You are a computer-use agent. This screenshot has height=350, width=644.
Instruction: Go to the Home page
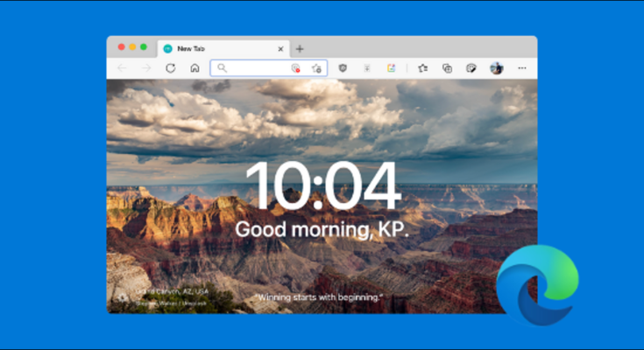click(x=195, y=67)
